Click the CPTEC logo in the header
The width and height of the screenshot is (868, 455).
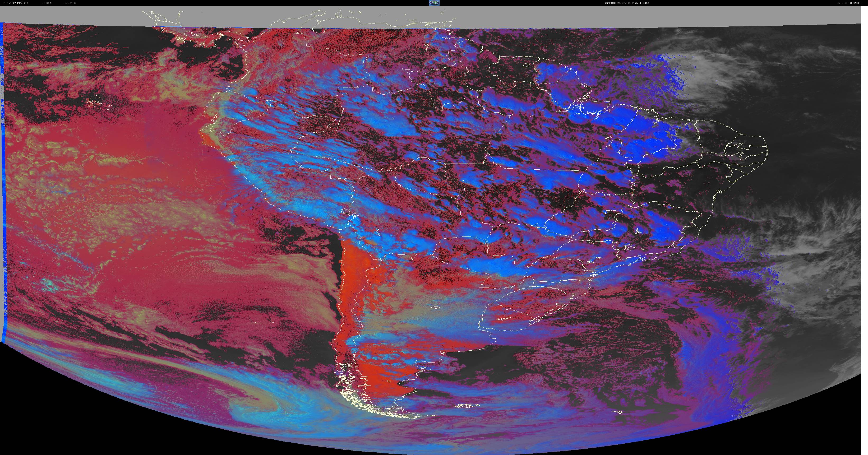point(434,3)
